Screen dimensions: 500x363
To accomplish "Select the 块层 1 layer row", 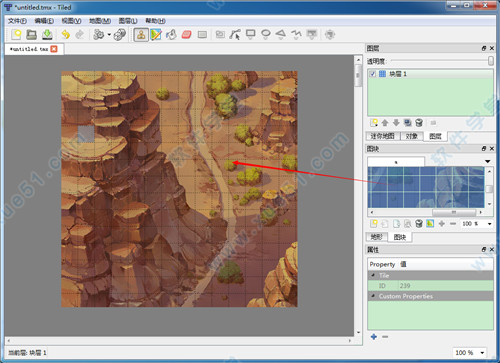I will 430,74.
